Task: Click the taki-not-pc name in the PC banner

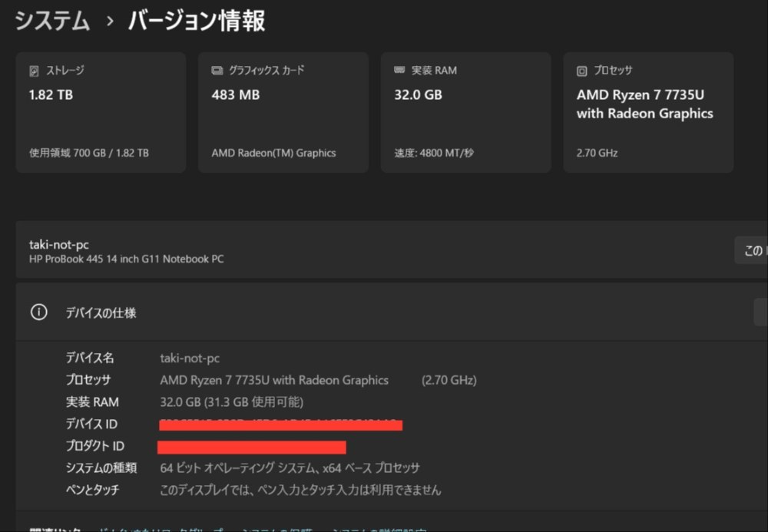Action: (59, 244)
